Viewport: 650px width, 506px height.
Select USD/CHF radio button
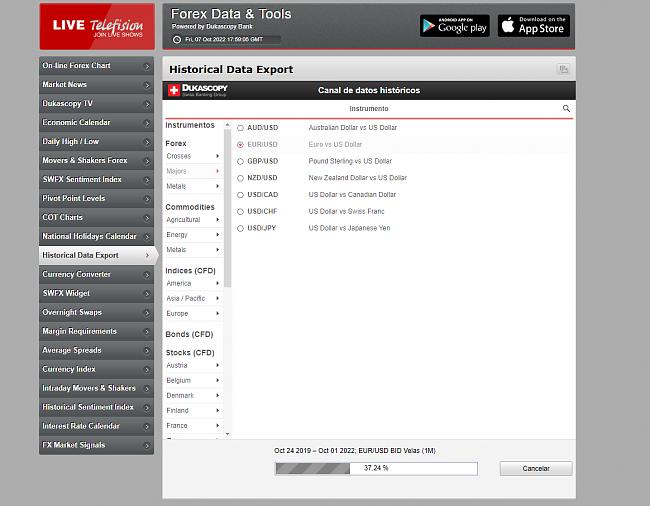pyautogui.click(x=240, y=212)
